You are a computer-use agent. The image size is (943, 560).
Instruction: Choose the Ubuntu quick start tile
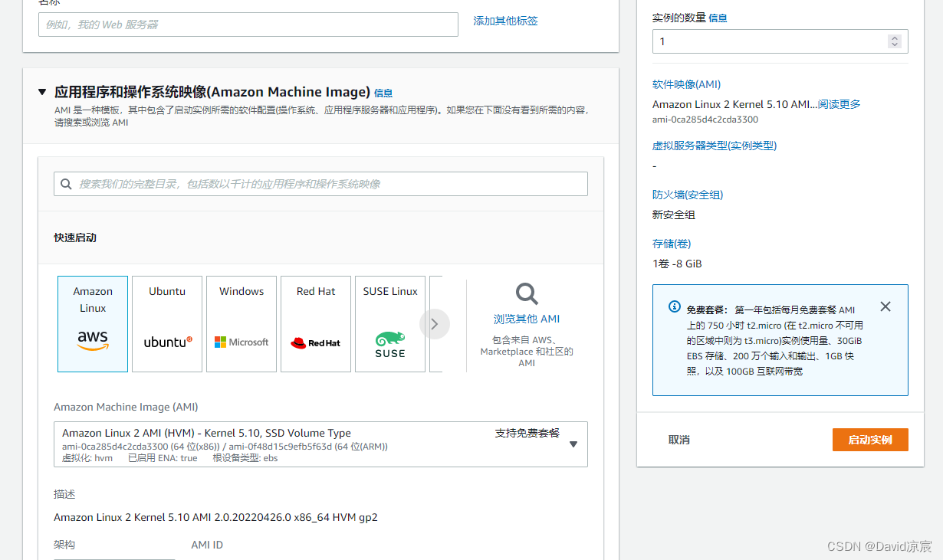(167, 324)
